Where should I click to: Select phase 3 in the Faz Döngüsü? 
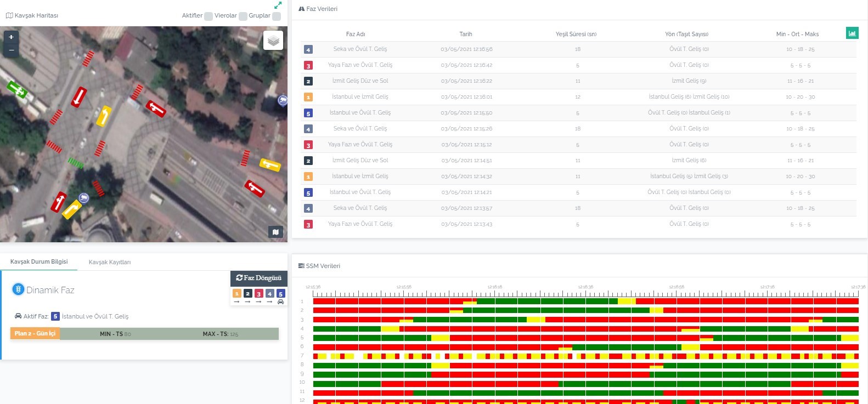(x=258, y=294)
